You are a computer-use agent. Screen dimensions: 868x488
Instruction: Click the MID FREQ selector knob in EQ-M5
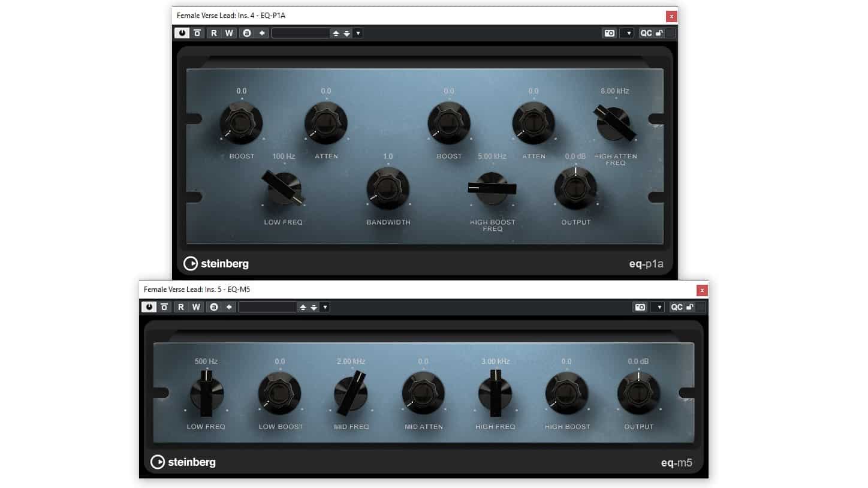tap(351, 394)
